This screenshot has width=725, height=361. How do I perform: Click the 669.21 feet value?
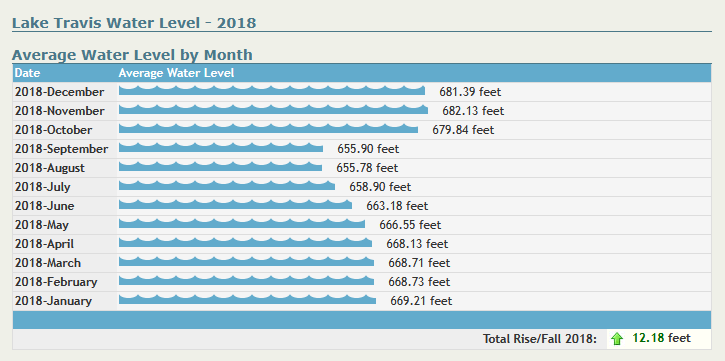pos(421,301)
